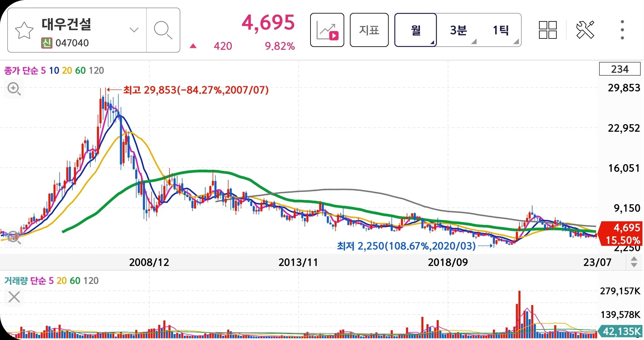The height and width of the screenshot is (340, 644).
Task: Click the 139,578K volume axis label
Action: pyautogui.click(x=620, y=314)
